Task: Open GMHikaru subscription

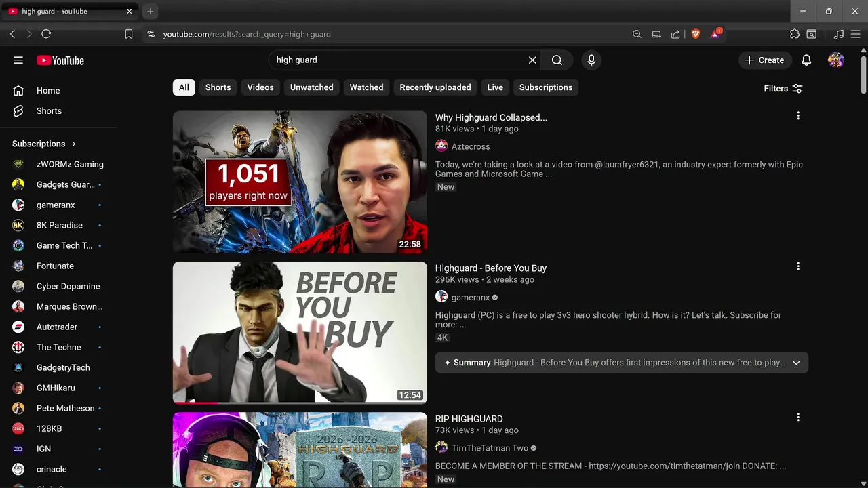Action: 58,388
